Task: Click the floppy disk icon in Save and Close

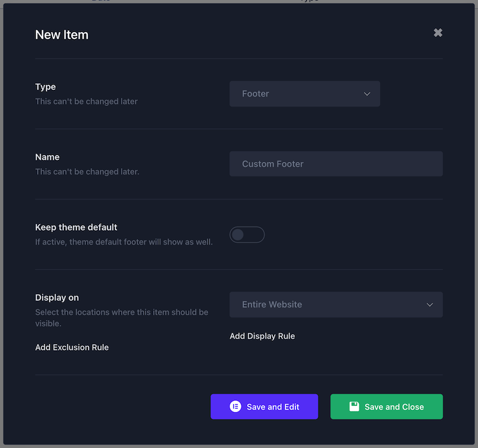Action: [354, 406]
